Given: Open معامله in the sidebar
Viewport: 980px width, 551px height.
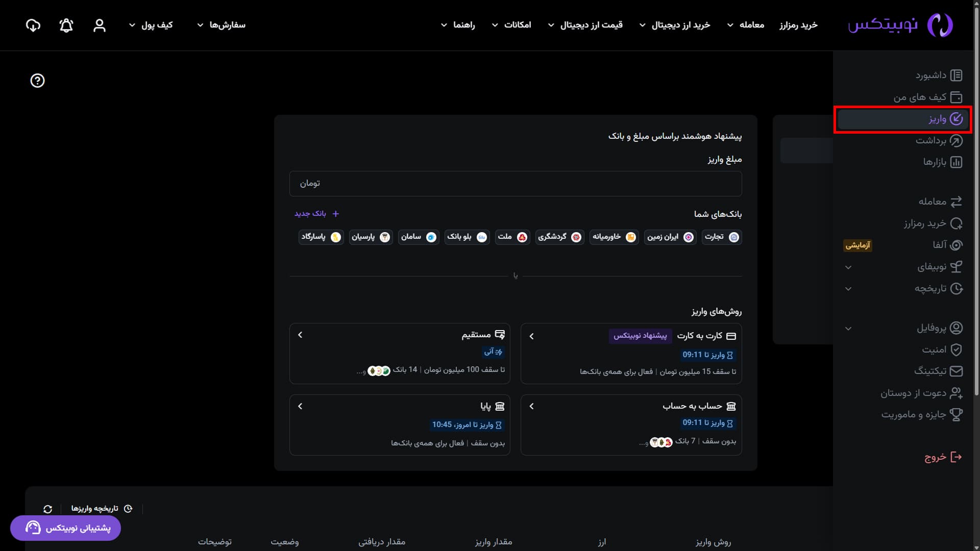Looking at the screenshot, I should point(940,202).
